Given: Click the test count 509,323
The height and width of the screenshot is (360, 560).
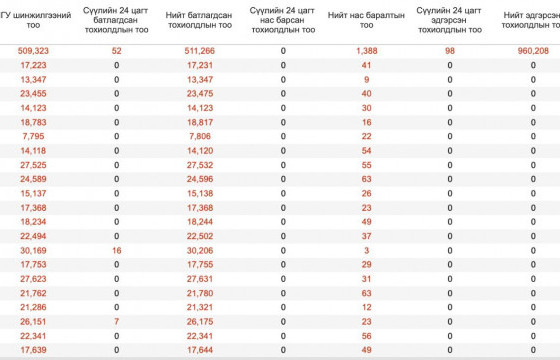Looking at the screenshot, I should (x=33, y=51).
